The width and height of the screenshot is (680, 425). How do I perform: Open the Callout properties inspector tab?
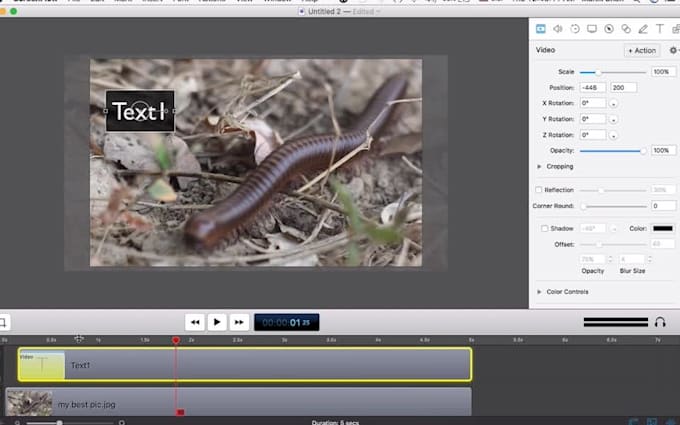pyautogui.click(x=609, y=29)
